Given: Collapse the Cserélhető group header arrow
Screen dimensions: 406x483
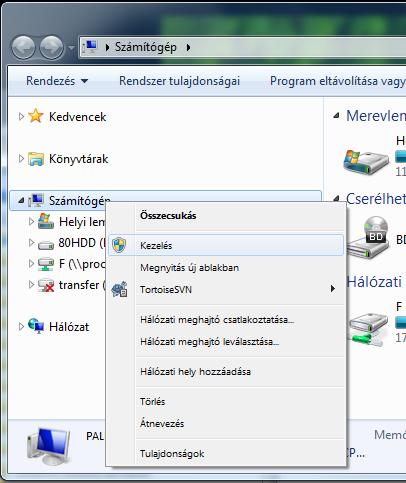Looking at the screenshot, I should coord(337,199).
